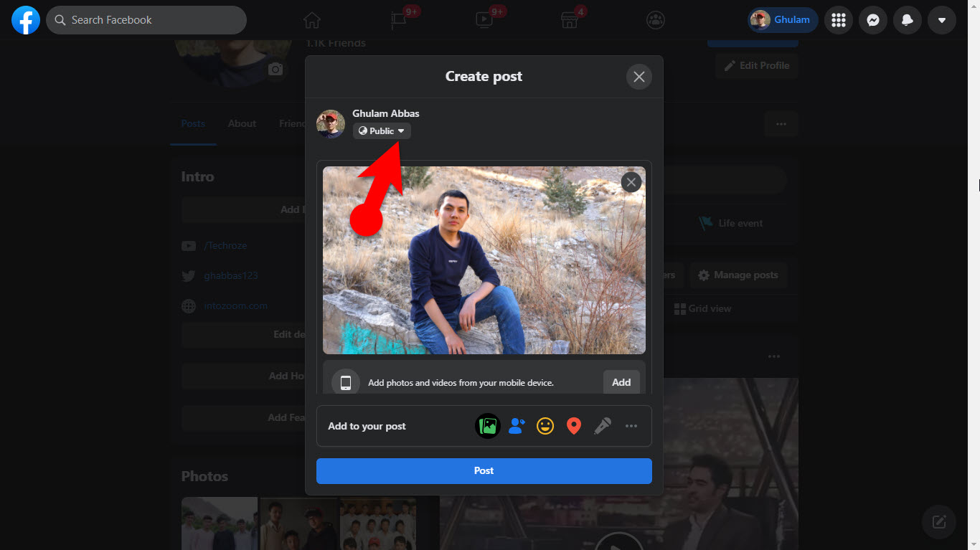Viewport: 980px width, 550px height.
Task: Switch to Grid view
Action: (702, 308)
